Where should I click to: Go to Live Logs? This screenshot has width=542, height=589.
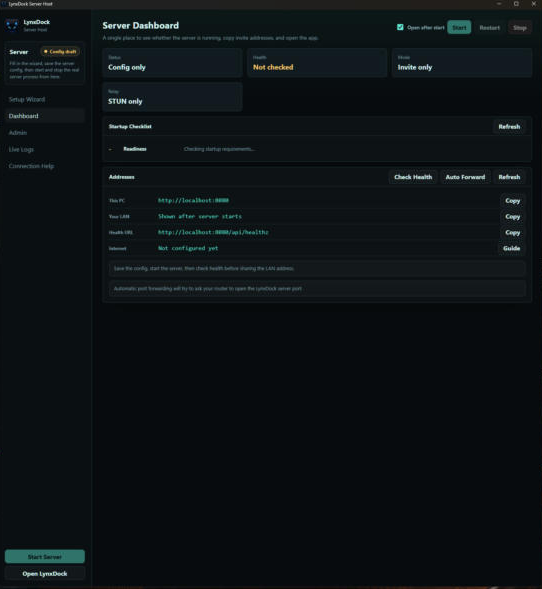[45, 149]
